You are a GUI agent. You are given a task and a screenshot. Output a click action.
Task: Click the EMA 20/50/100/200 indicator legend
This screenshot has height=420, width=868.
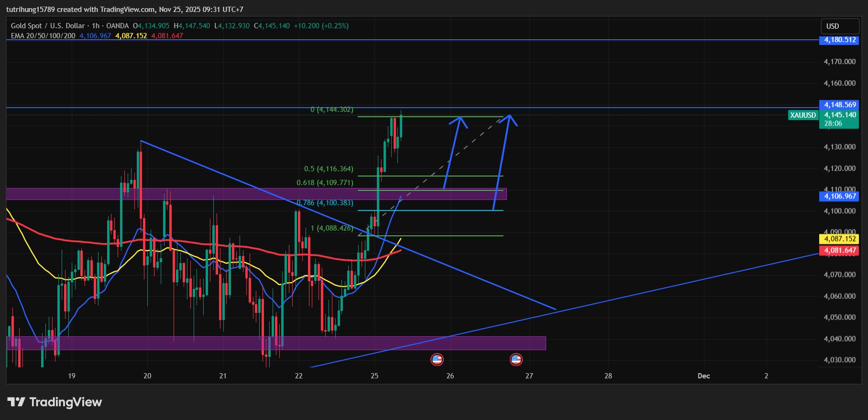[x=43, y=36]
